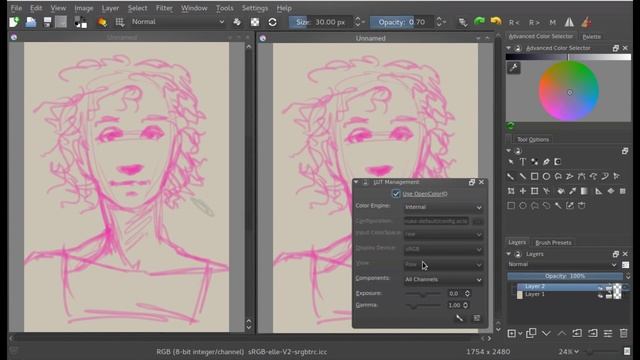Open Components All Channels dropdown
Image resolution: width=640 pixels, height=360 pixels.
point(443,280)
